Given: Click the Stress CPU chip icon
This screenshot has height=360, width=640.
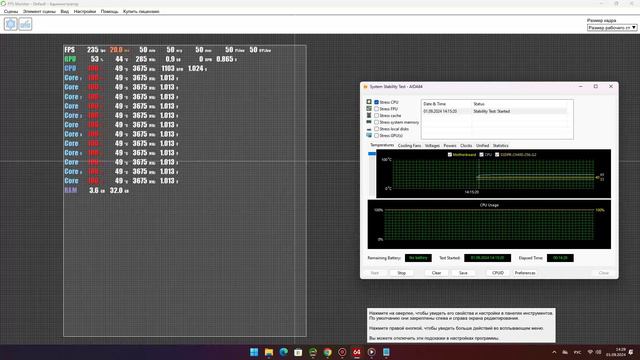Looking at the screenshot, I should click(369, 102).
